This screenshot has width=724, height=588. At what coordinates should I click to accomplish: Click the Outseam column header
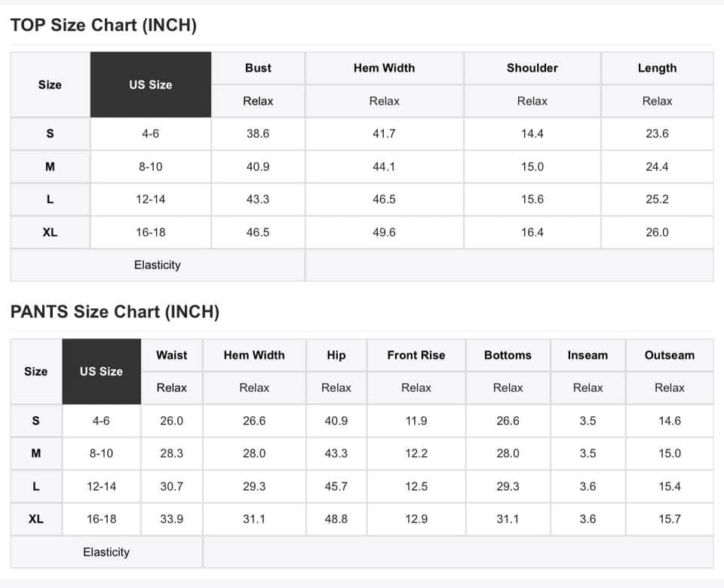670,355
